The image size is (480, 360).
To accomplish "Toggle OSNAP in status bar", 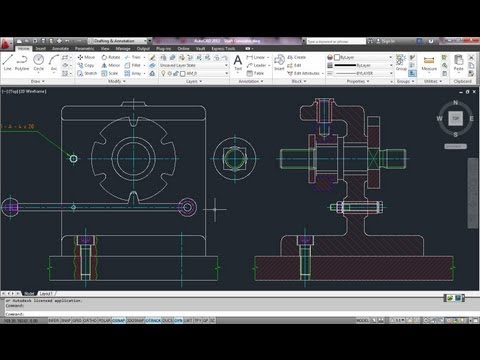I will 118,321.
